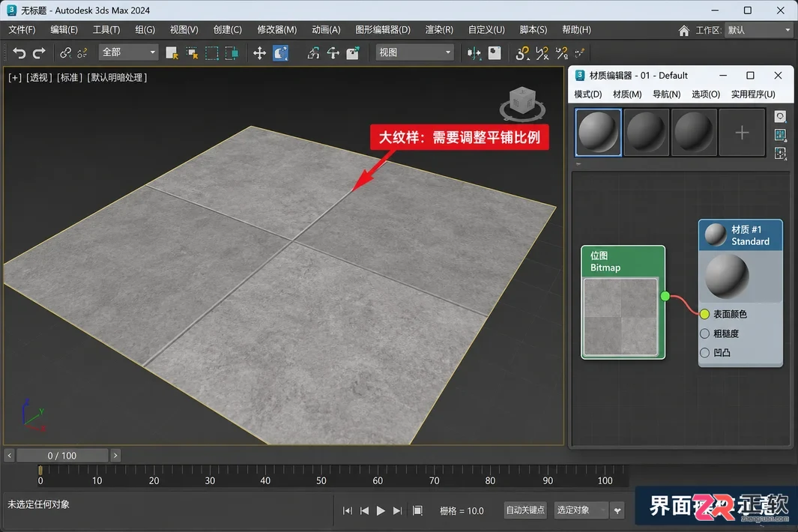
Task: Redo the last undone action
Action: click(39, 53)
